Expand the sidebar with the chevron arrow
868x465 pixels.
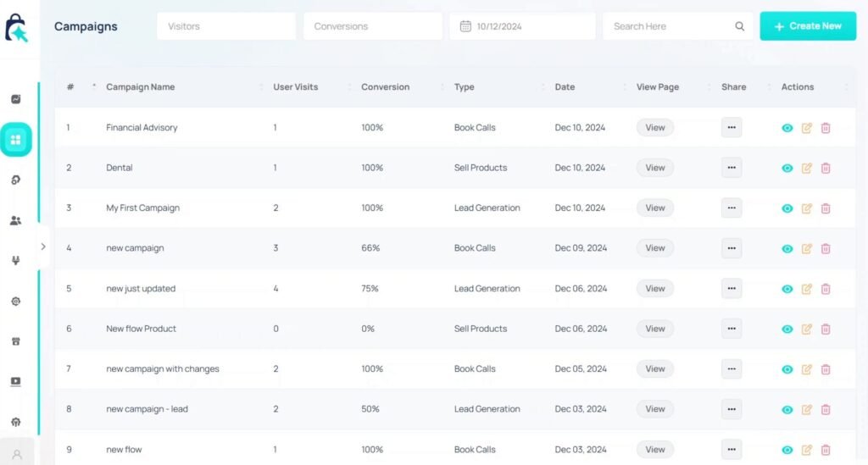coord(43,246)
